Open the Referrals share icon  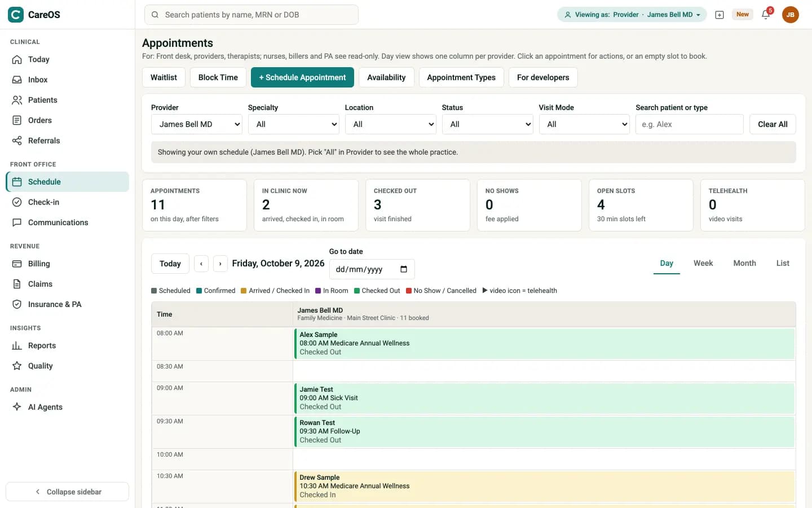coord(17,141)
